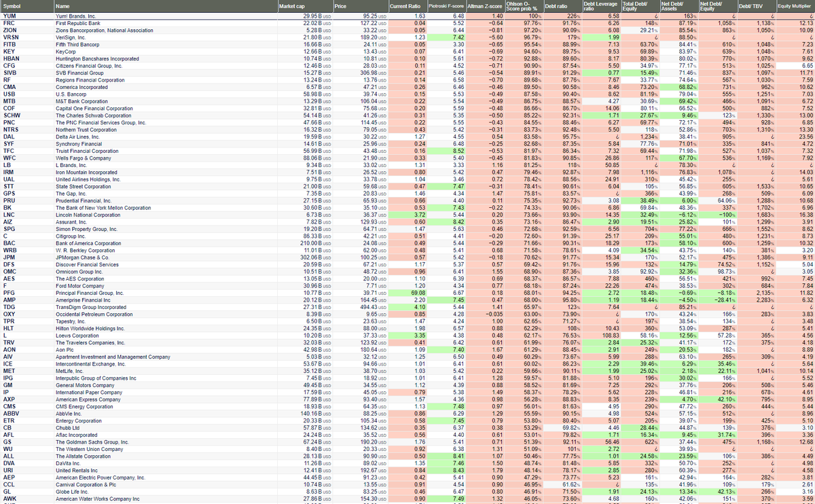Viewport: 815px width, 504px height.
Task: Click the Piotroski F-score column header
Action: [x=447, y=6]
